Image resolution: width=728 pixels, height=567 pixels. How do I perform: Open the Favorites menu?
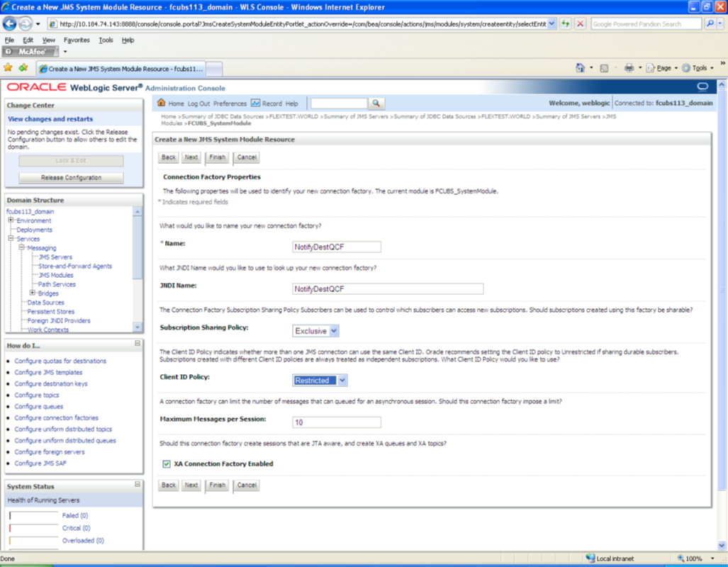click(x=77, y=40)
